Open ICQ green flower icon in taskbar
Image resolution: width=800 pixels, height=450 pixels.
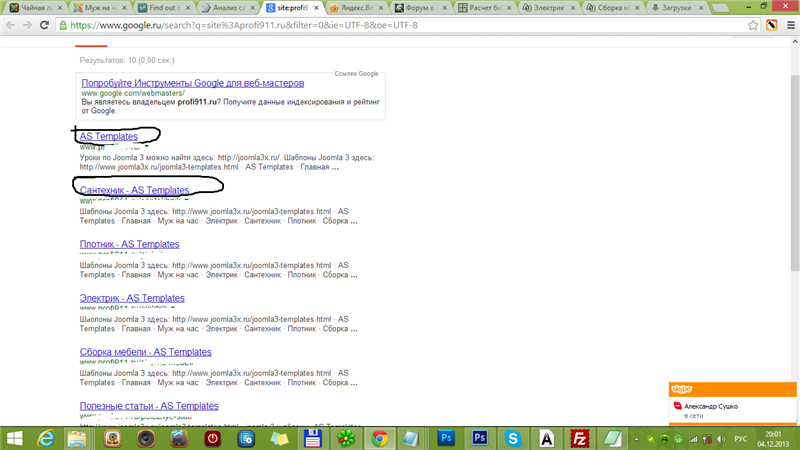346,439
